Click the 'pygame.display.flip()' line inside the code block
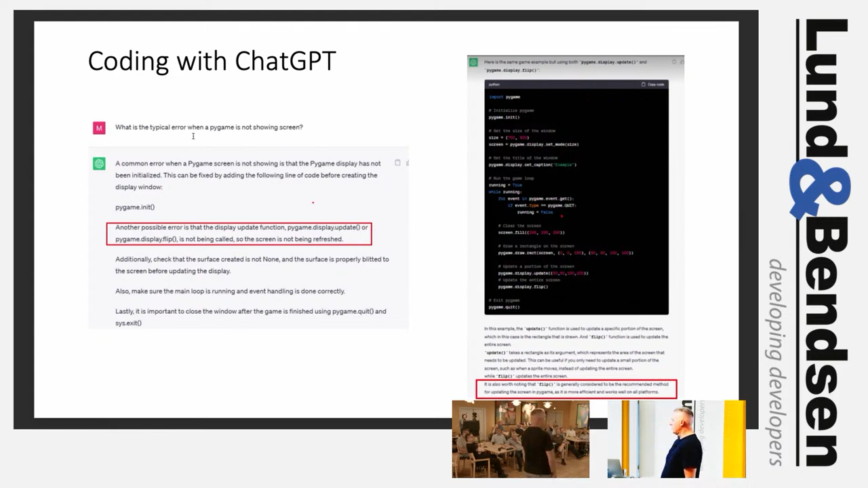868x488 pixels. click(x=523, y=287)
